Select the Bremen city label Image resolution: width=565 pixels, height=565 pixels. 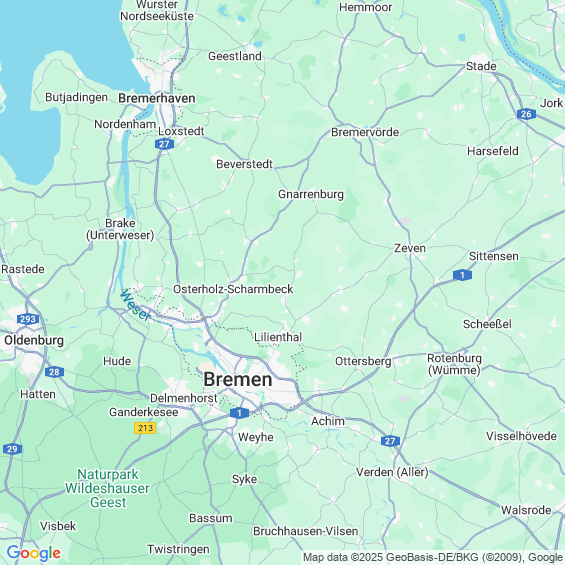tap(238, 379)
